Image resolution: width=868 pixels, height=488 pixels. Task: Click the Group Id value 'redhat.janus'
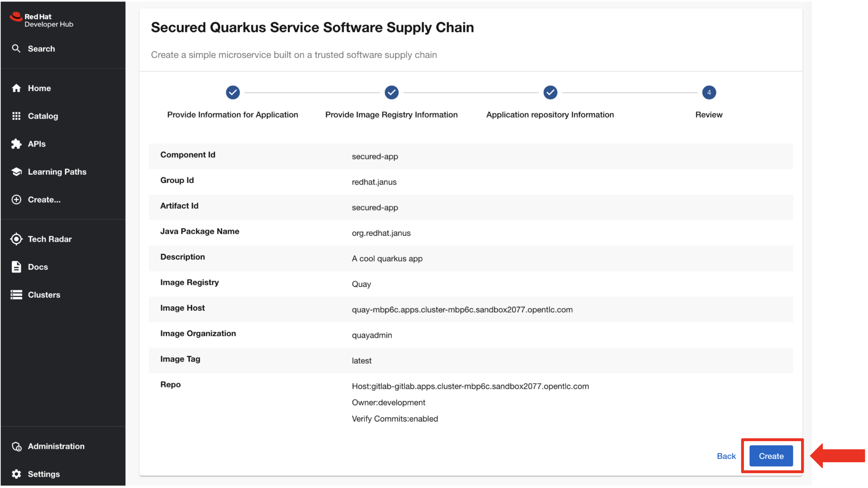point(374,182)
